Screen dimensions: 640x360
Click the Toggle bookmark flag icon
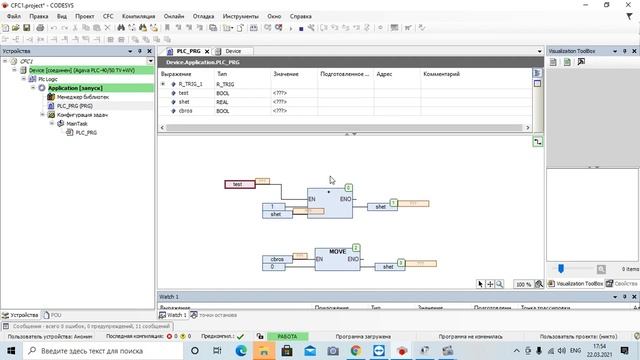tap(167, 28)
